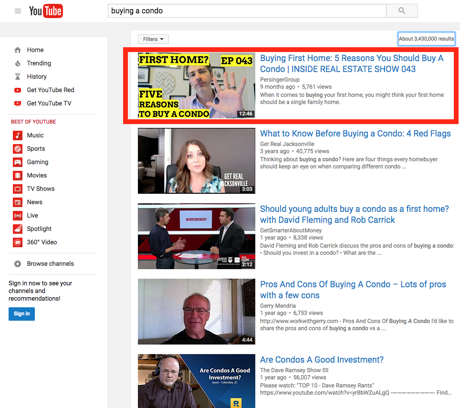Click '3 years ago • 40,775 views' text
The width and height of the screenshot is (460, 408).
(x=294, y=151)
